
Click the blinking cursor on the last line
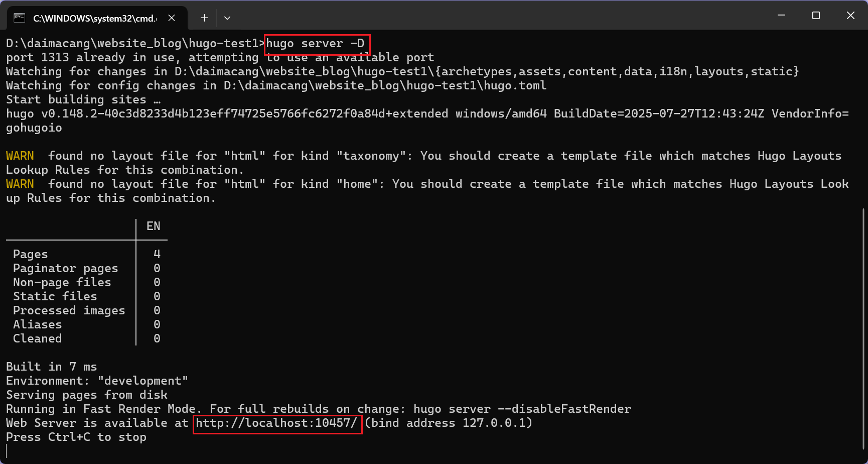tap(7, 451)
